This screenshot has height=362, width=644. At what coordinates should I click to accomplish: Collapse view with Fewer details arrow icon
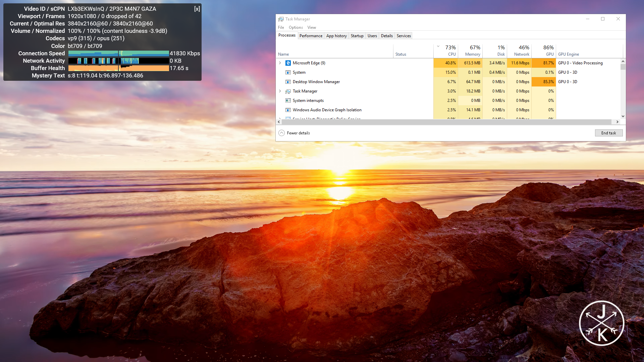click(x=282, y=133)
